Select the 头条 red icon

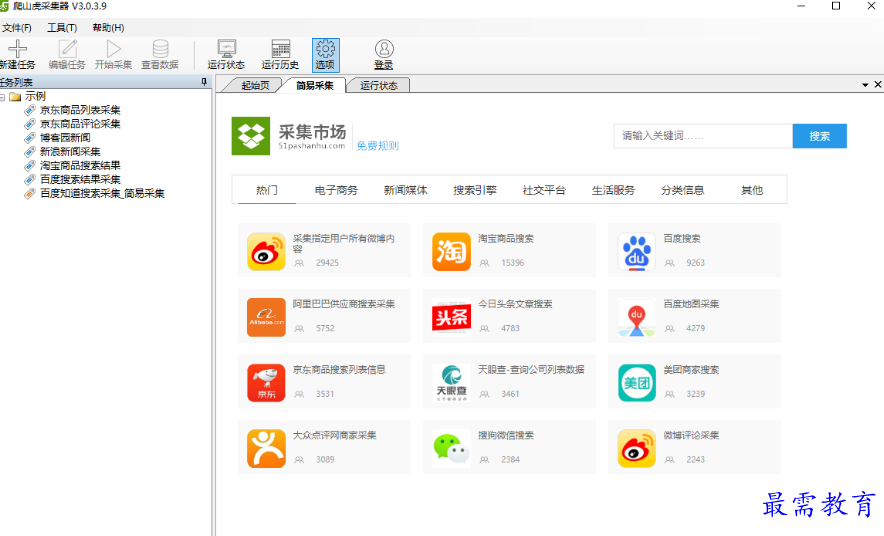[452, 317]
